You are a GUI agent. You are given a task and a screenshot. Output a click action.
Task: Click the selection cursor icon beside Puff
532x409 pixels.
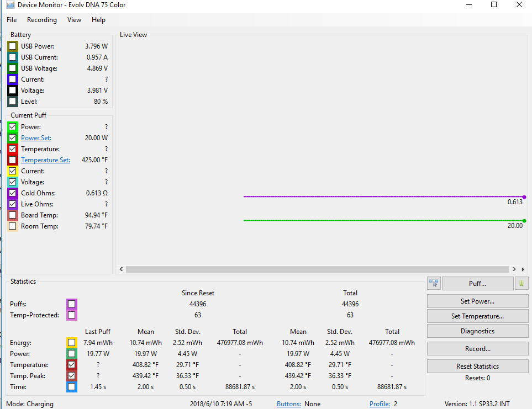pyautogui.click(x=433, y=283)
